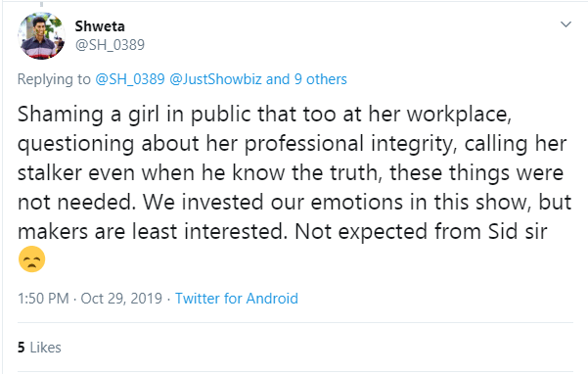Click the disappointed face emoji

[32, 258]
